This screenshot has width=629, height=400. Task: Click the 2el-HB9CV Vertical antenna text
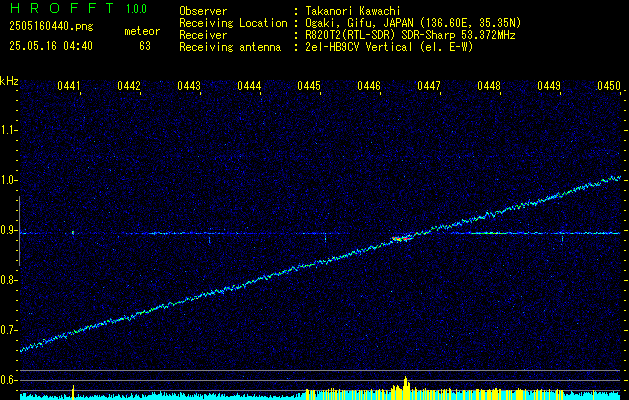click(390, 47)
